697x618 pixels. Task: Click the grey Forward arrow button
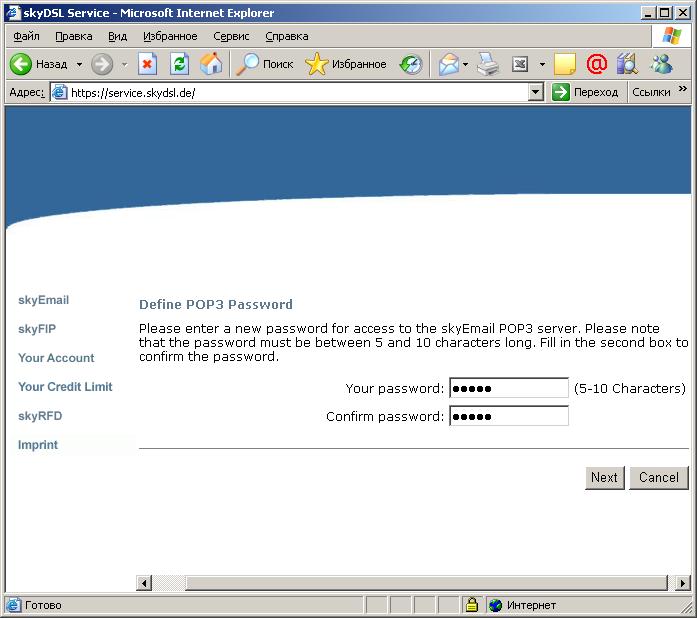102,64
